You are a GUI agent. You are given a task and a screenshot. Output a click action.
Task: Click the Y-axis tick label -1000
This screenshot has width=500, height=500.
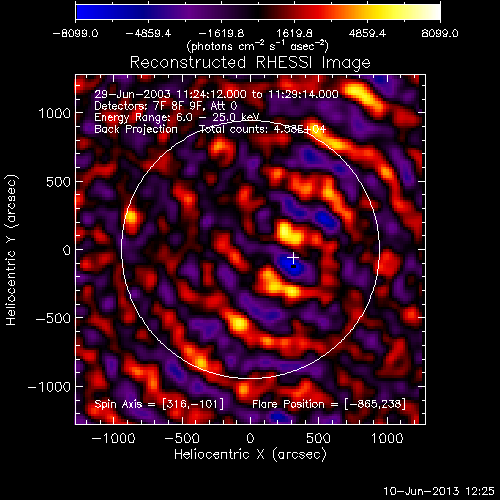point(49,387)
